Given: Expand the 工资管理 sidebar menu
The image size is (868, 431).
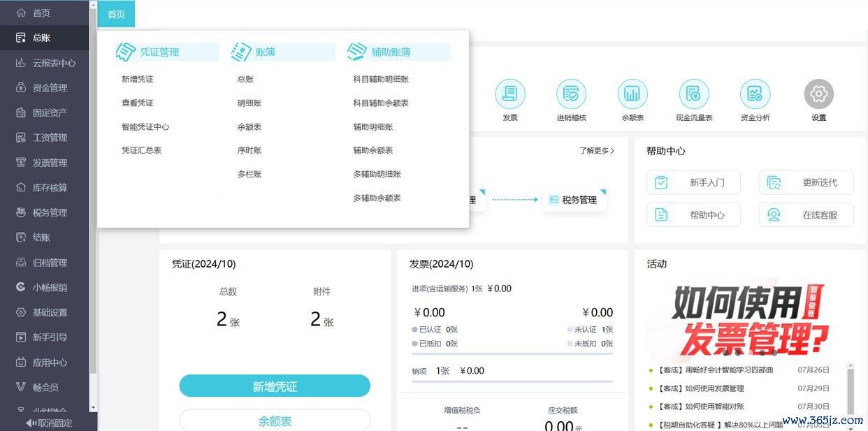Looking at the screenshot, I should coord(49,138).
